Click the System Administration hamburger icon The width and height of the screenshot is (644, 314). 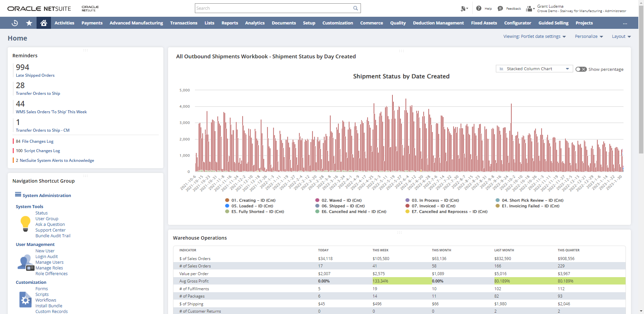(x=18, y=195)
